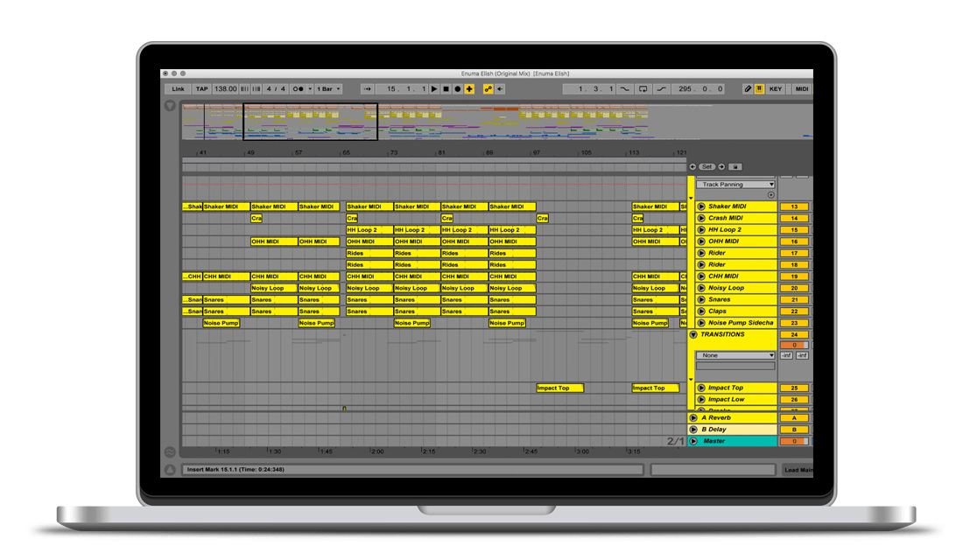Toggle the Punch-In switch
963x560 pixels.
pyautogui.click(x=625, y=89)
